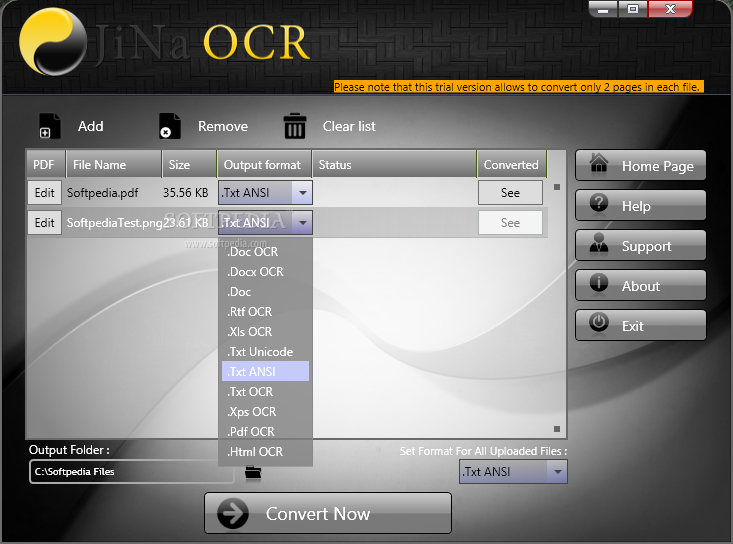
Task: Click the 35.56 KB size cell
Action: 186,193
